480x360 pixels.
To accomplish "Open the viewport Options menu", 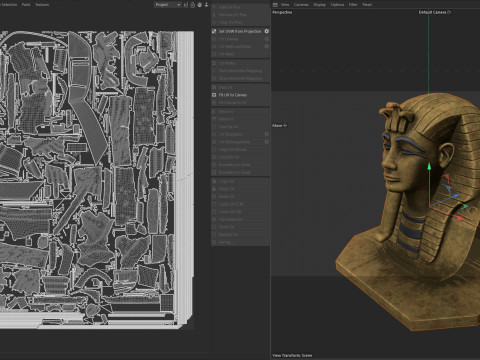I will click(337, 5).
